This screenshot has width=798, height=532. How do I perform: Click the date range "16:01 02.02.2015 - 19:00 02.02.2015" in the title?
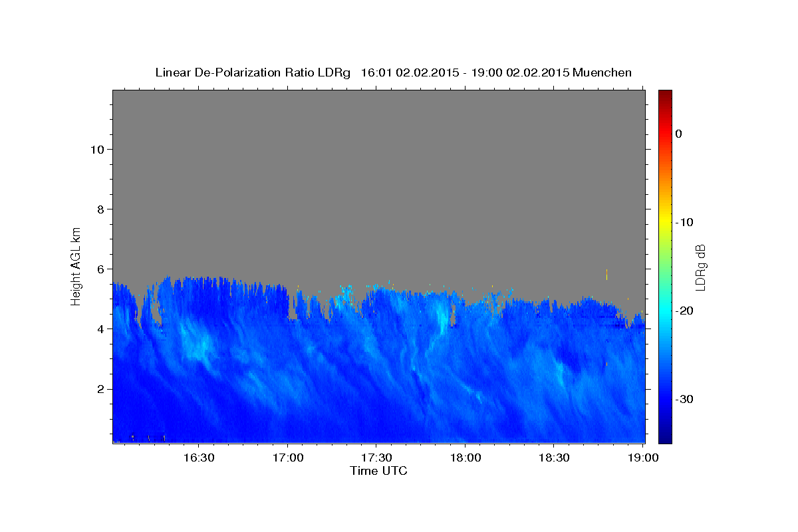(465, 72)
